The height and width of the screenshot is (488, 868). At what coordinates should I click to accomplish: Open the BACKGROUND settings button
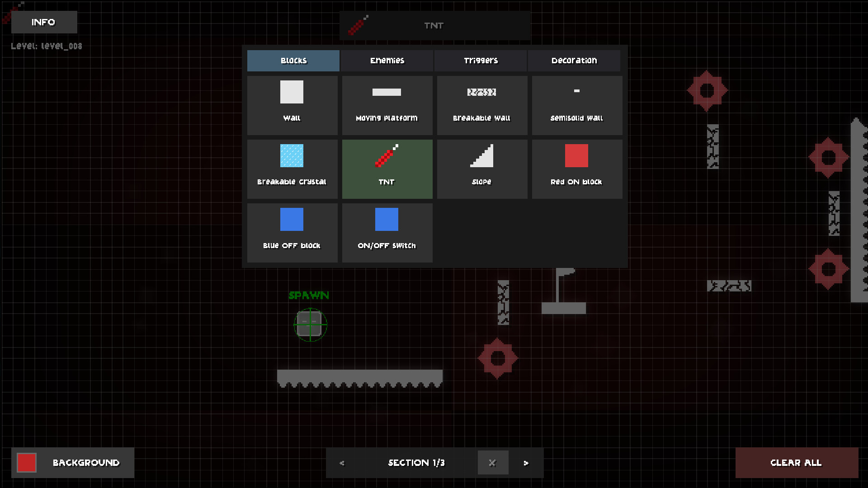pyautogui.click(x=73, y=463)
